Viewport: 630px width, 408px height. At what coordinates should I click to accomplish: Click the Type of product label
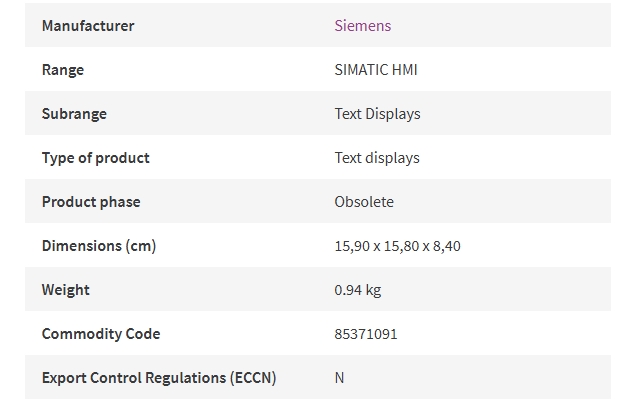[x=96, y=158]
